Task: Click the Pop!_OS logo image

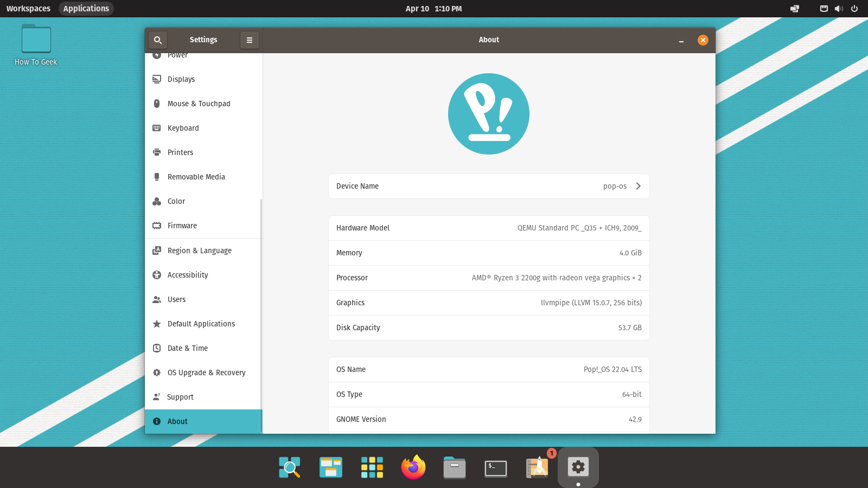Action: coord(489,114)
